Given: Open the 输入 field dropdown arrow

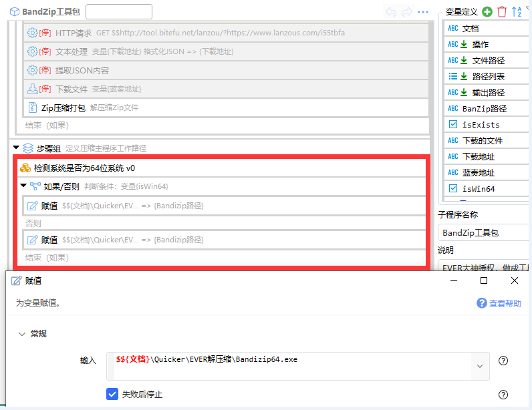Looking at the screenshot, I should pos(480,366).
